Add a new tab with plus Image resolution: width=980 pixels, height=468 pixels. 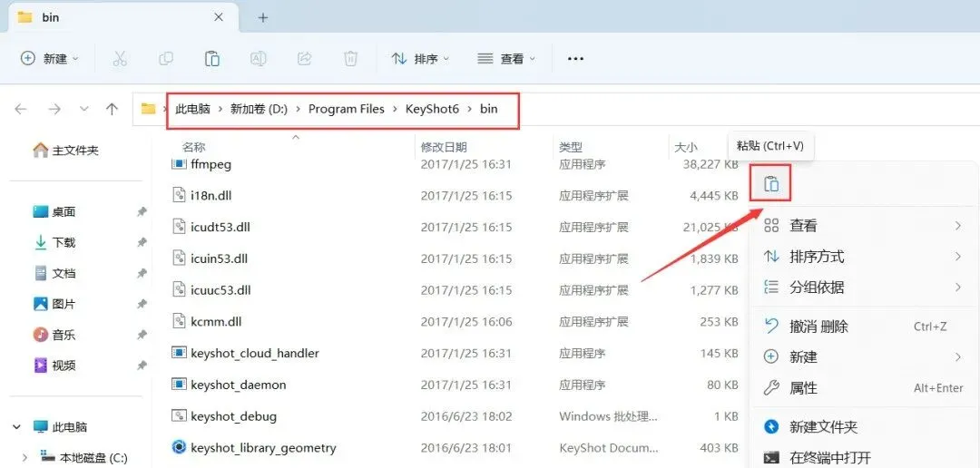pos(262,17)
